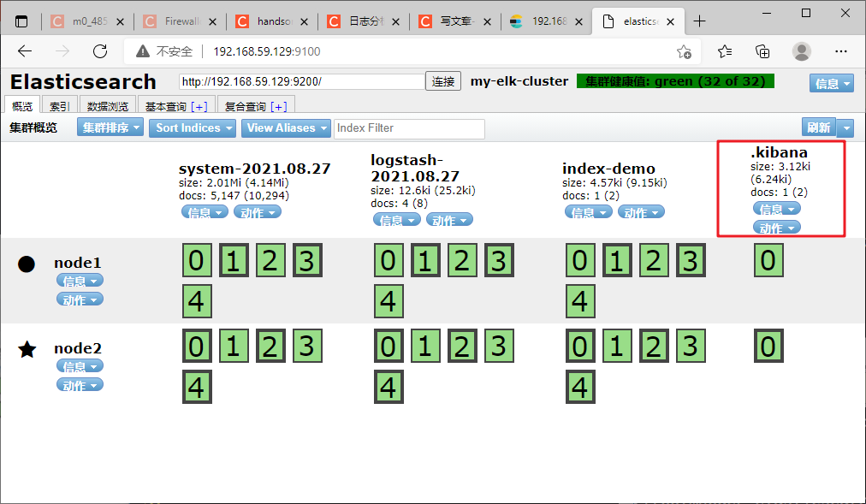Switch to the 概览 tab
Image resolution: width=866 pixels, height=504 pixels.
click(x=22, y=105)
